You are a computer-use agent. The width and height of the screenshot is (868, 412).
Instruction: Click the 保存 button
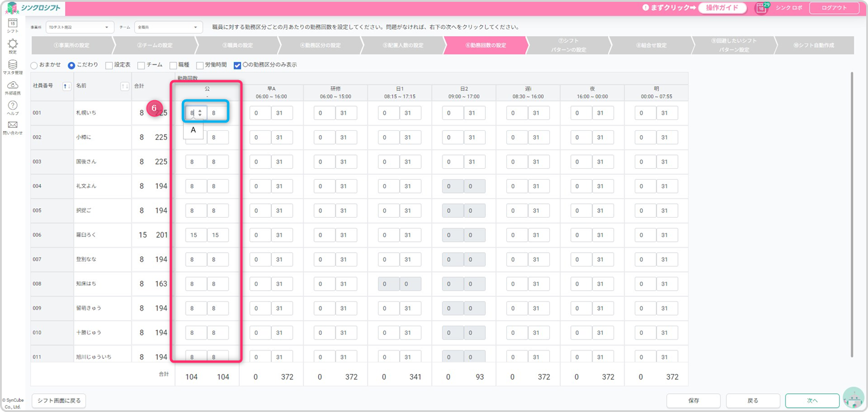[693, 401]
